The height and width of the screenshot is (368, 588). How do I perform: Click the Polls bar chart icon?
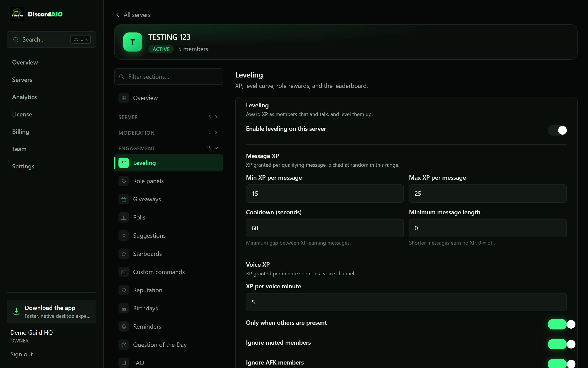pyautogui.click(x=124, y=217)
